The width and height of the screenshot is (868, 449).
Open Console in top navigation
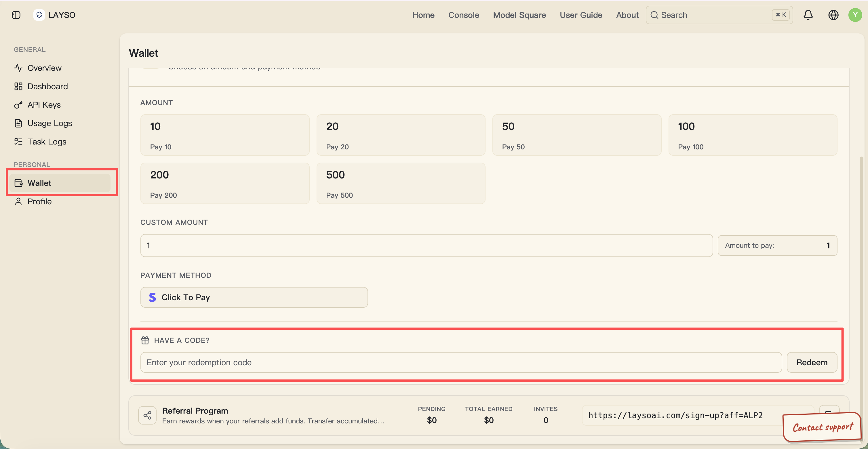click(464, 15)
